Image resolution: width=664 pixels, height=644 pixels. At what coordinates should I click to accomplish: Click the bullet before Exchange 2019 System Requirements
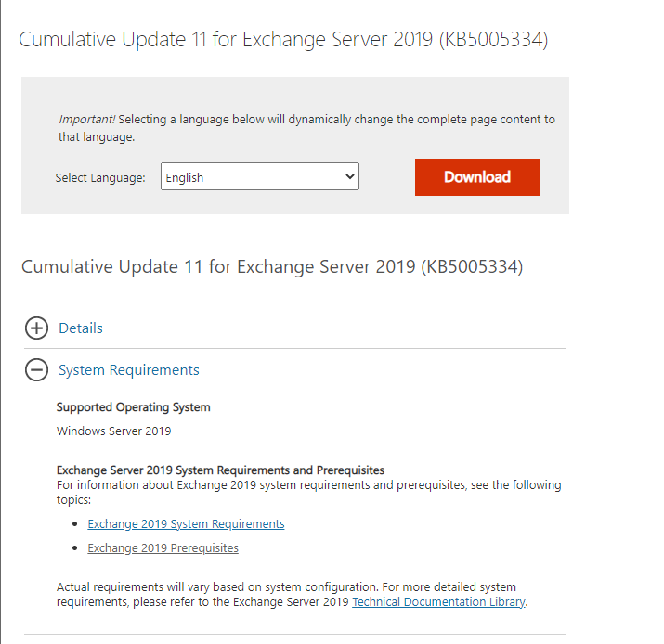[75, 524]
